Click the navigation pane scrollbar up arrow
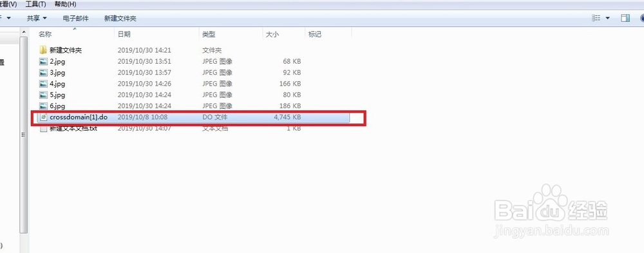644x253 pixels. coord(24,32)
